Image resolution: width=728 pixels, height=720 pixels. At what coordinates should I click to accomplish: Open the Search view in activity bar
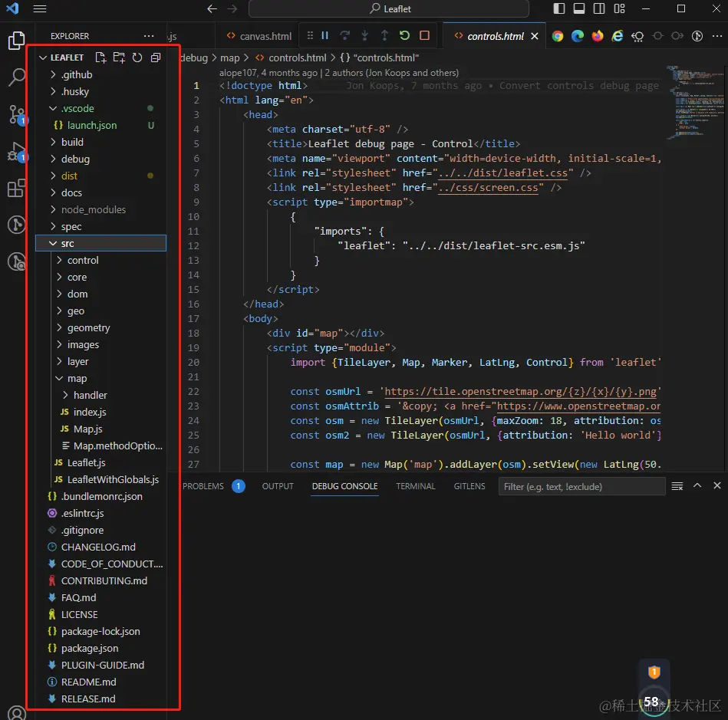[x=16, y=77]
